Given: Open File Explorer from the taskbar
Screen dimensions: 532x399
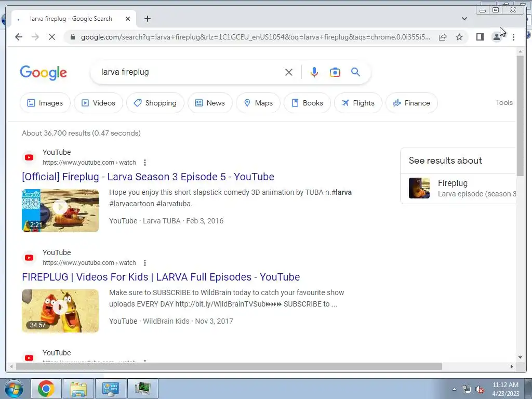Looking at the screenshot, I should 78,389.
